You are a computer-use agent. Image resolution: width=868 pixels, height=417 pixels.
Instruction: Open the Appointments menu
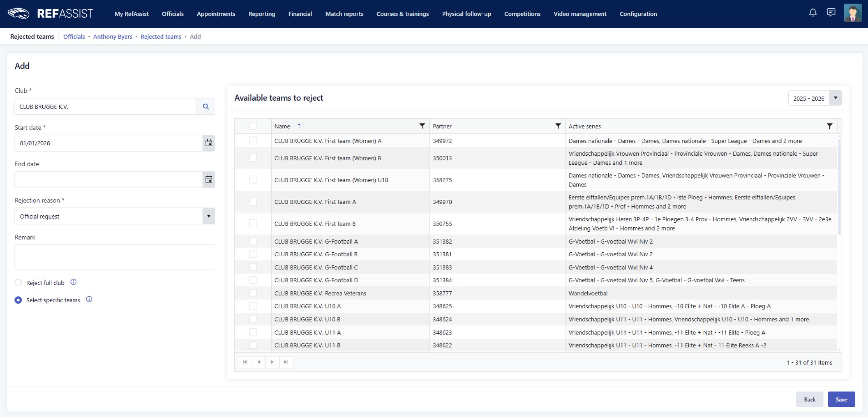point(216,14)
